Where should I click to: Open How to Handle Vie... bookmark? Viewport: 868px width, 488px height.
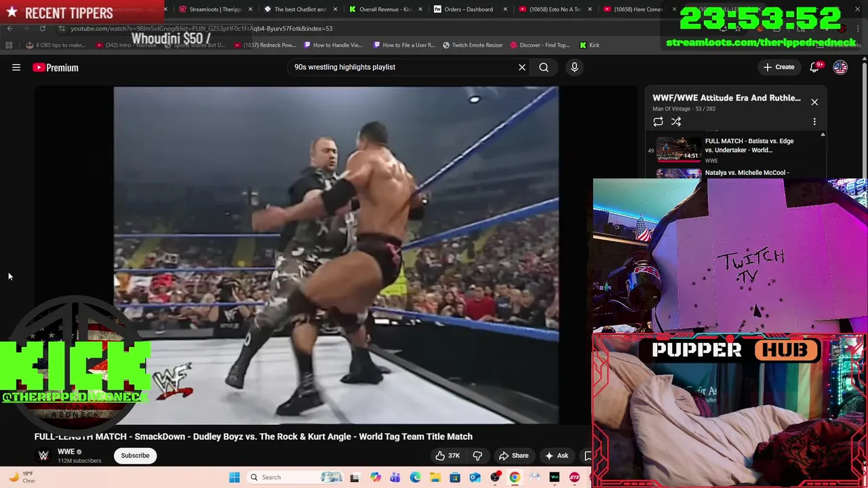(x=333, y=45)
